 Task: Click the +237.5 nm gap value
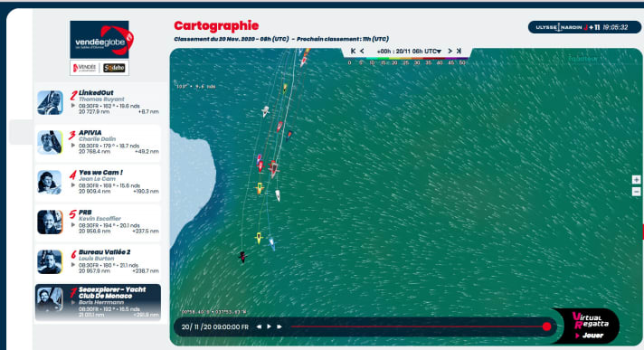(146, 232)
